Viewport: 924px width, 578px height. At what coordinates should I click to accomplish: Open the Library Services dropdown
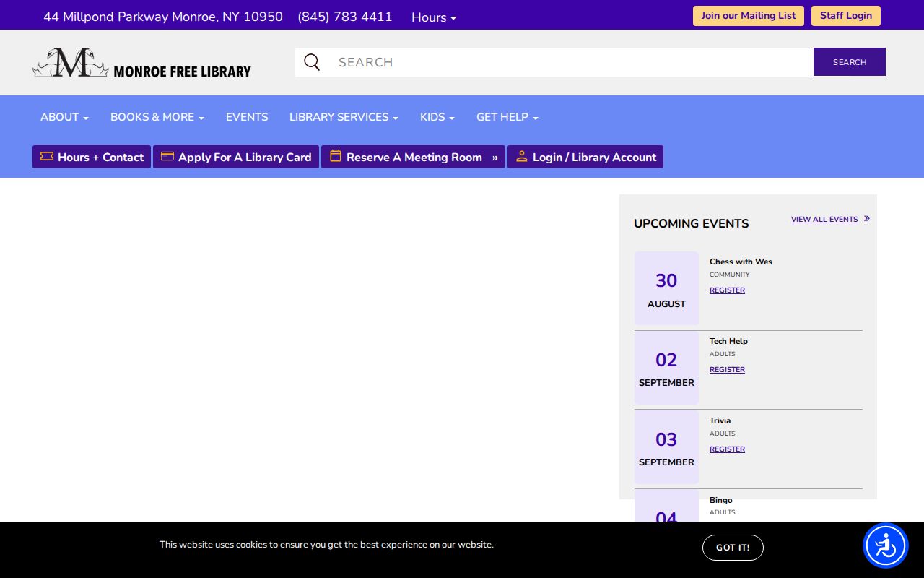tap(344, 117)
